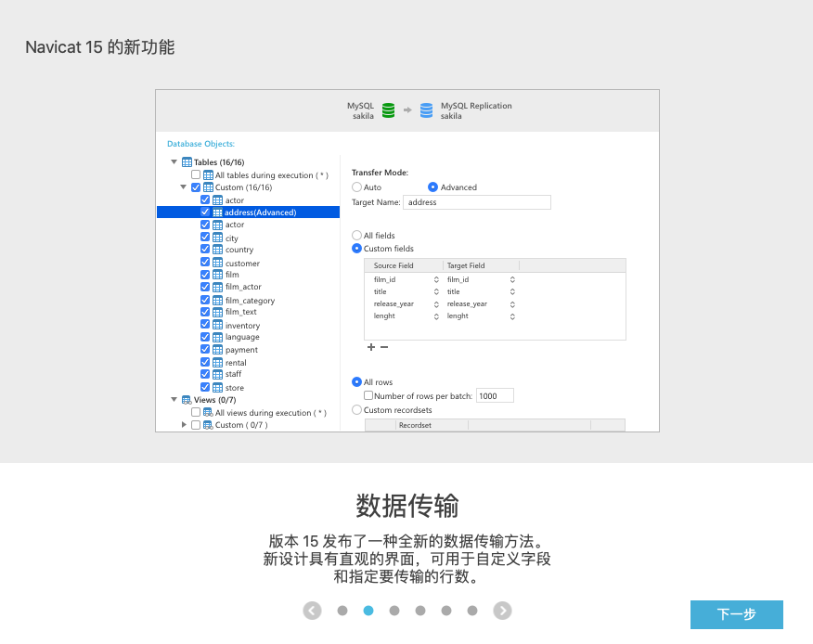
Task: Click the rows per batch 1000 field
Action: pyautogui.click(x=495, y=395)
